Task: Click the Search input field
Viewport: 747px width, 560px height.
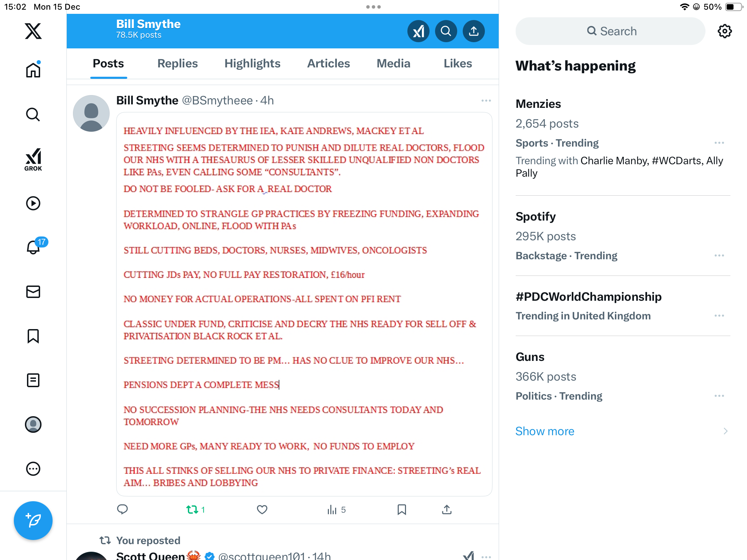Action: (610, 31)
